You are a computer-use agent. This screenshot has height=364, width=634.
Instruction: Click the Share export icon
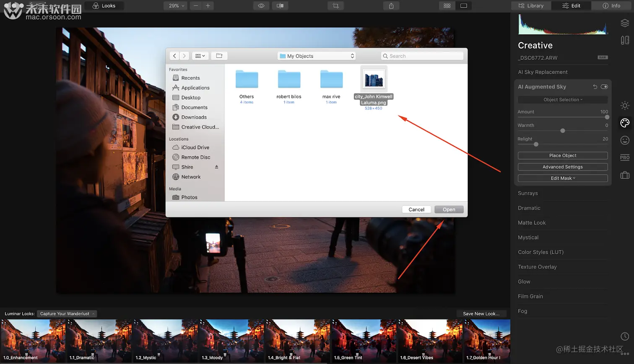click(391, 6)
